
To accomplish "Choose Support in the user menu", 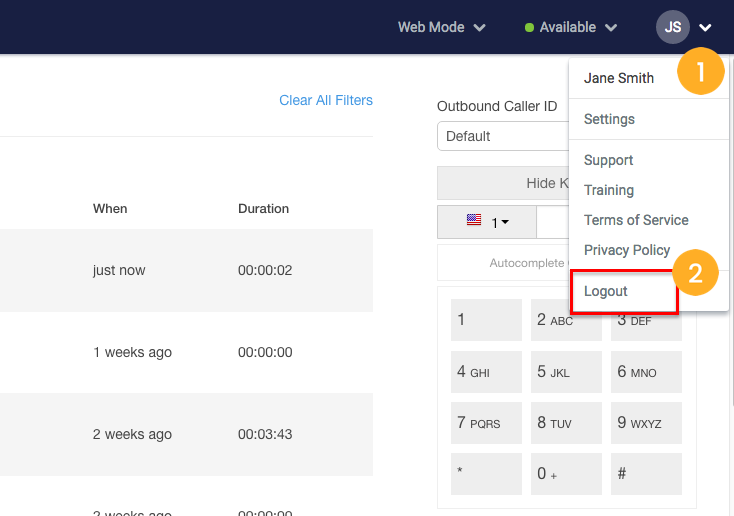I will point(608,160).
